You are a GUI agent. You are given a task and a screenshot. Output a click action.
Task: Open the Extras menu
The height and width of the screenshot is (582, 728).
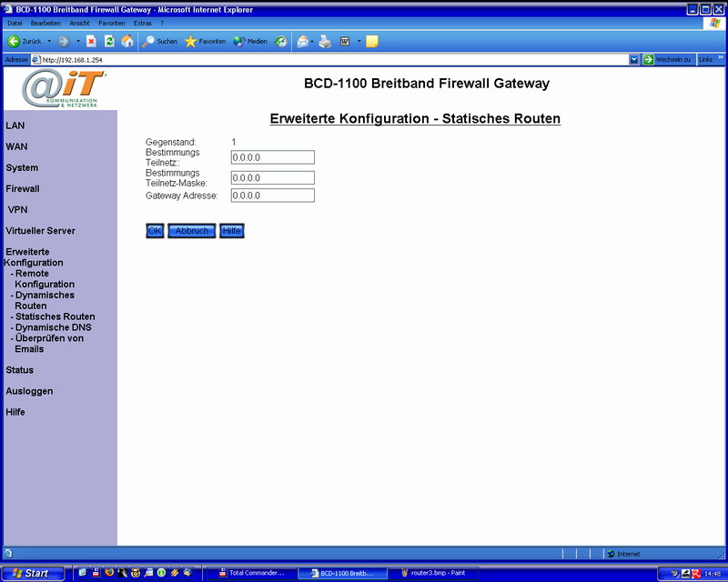point(143,23)
